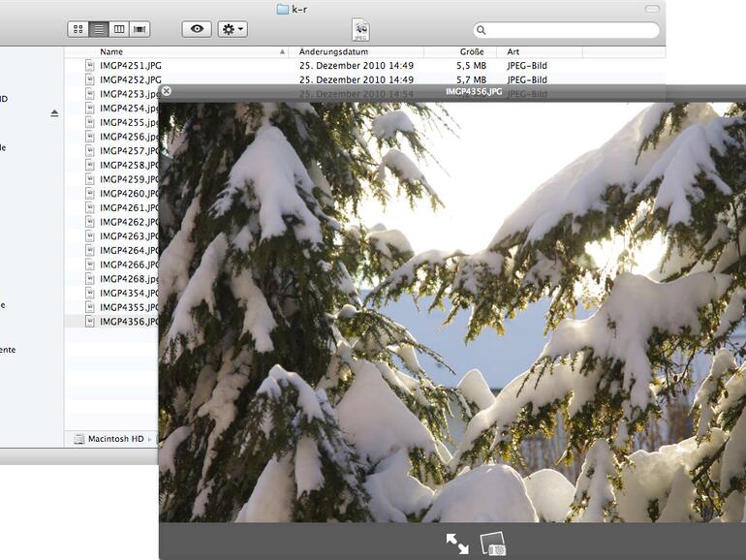The image size is (746, 560).
Task: Switch Finder to column view
Action: [119, 29]
